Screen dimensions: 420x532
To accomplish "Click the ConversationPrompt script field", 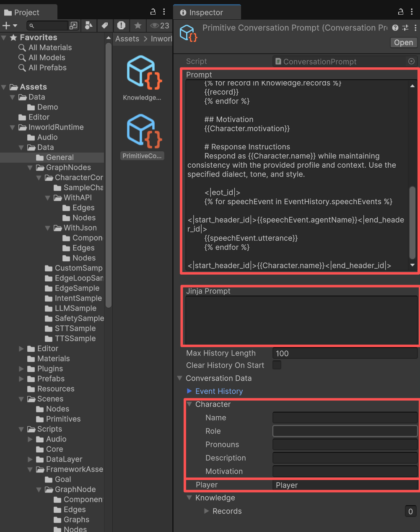I will [340, 61].
